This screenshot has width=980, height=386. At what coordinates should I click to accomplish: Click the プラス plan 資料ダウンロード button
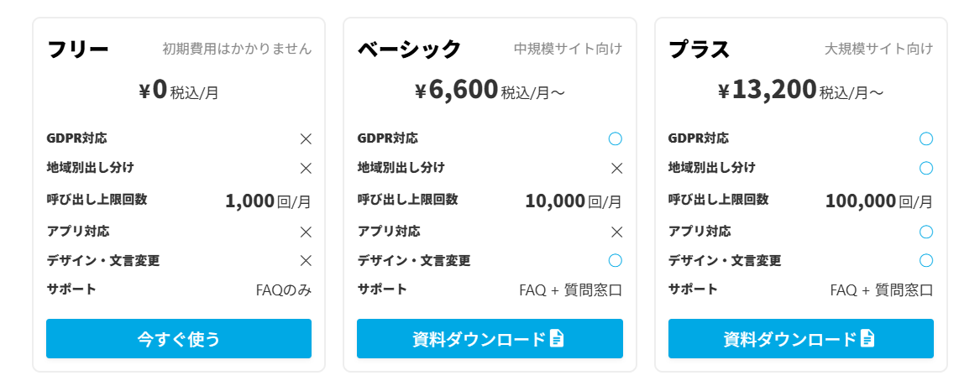(800, 339)
